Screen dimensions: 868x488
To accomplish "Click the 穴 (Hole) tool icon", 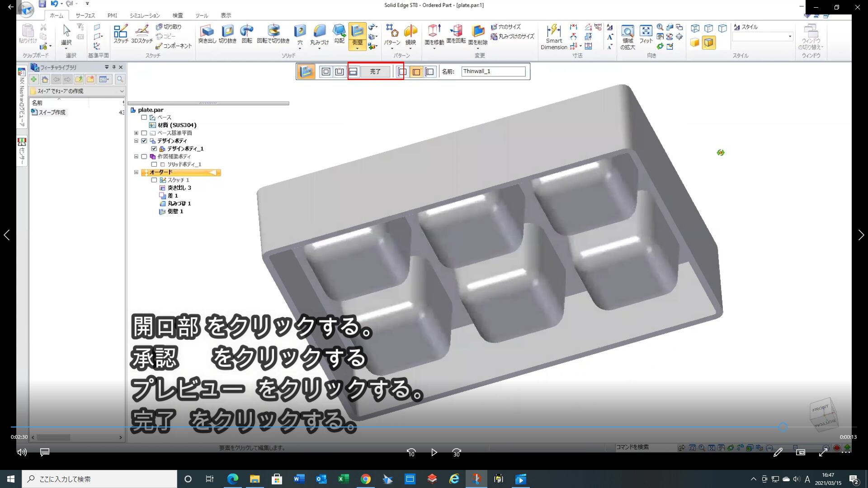I will pos(300,32).
